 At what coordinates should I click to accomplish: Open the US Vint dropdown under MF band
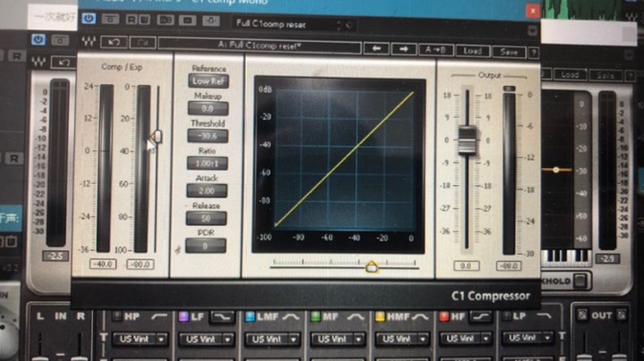337,340
